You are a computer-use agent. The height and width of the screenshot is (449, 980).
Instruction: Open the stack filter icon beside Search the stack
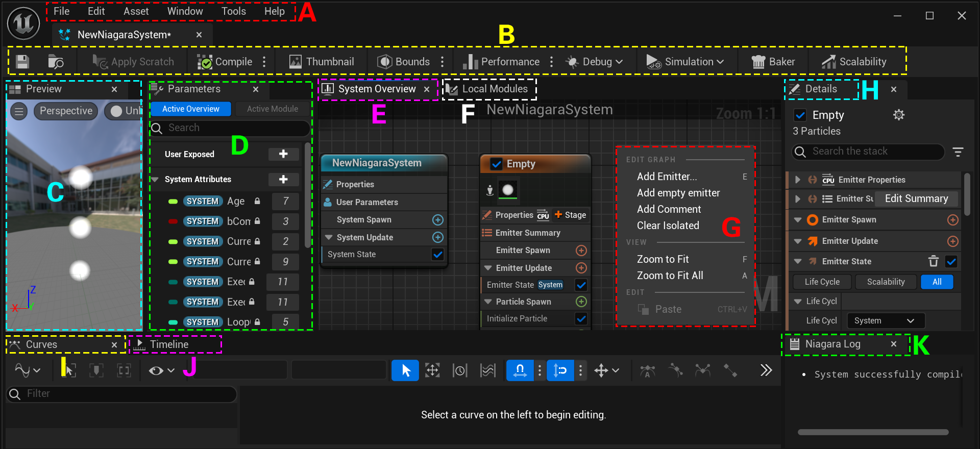[958, 152]
